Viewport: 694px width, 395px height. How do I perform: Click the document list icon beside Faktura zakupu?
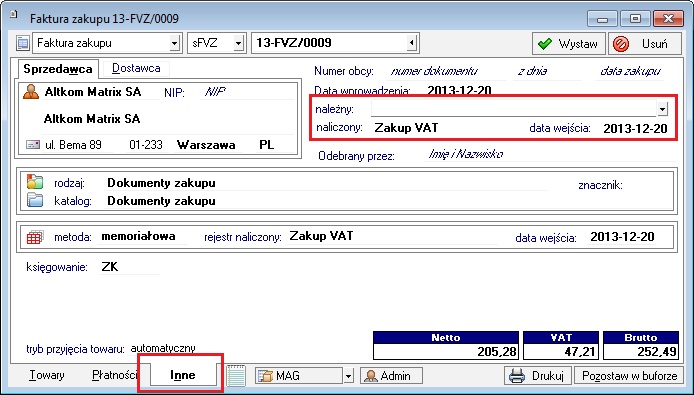click(23, 43)
